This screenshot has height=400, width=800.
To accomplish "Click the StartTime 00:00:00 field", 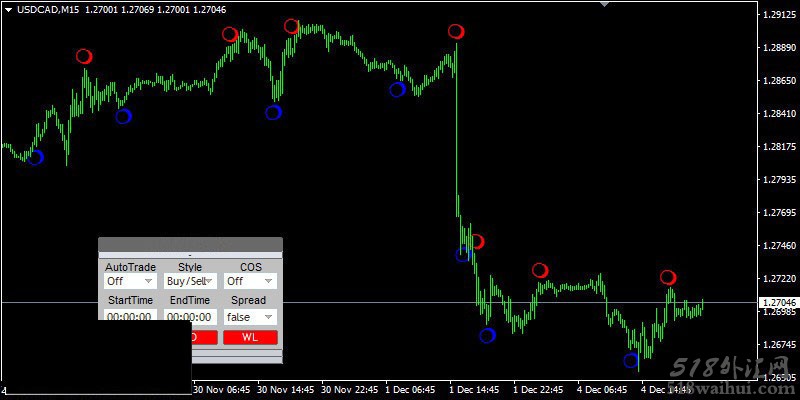I will click(x=130, y=316).
